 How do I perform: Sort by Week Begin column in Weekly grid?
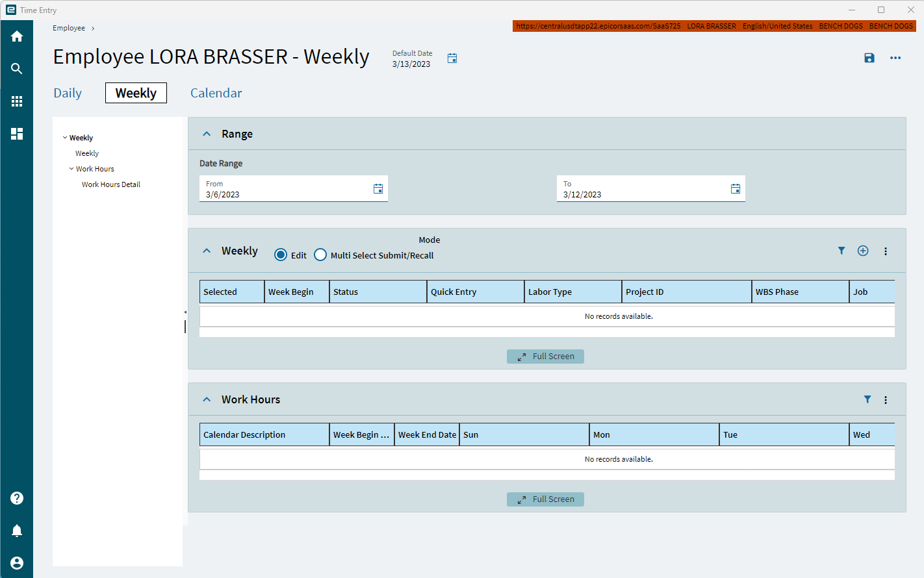click(x=297, y=292)
